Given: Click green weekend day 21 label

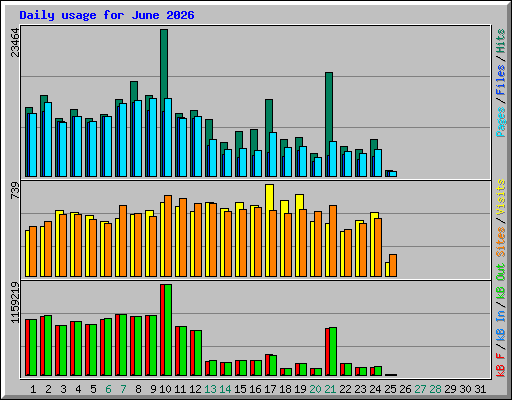Looking at the screenshot, I should click(x=330, y=389).
